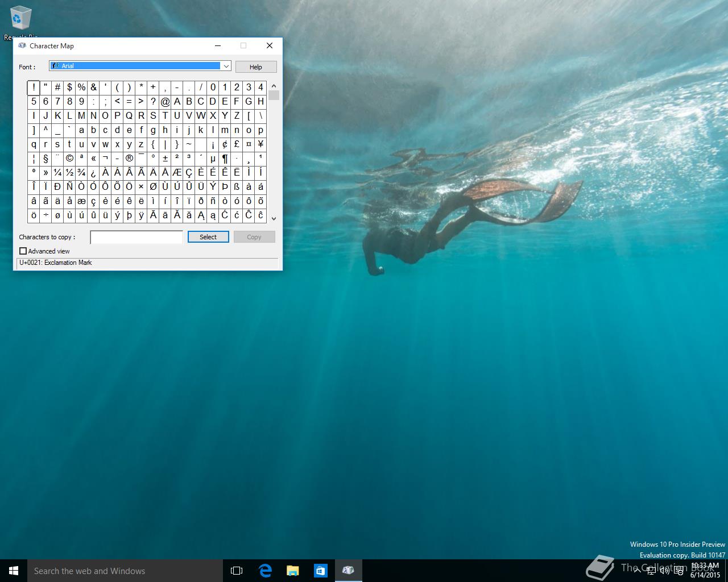
Task: Click the Character Map taskbar icon
Action: tap(349, 571)
